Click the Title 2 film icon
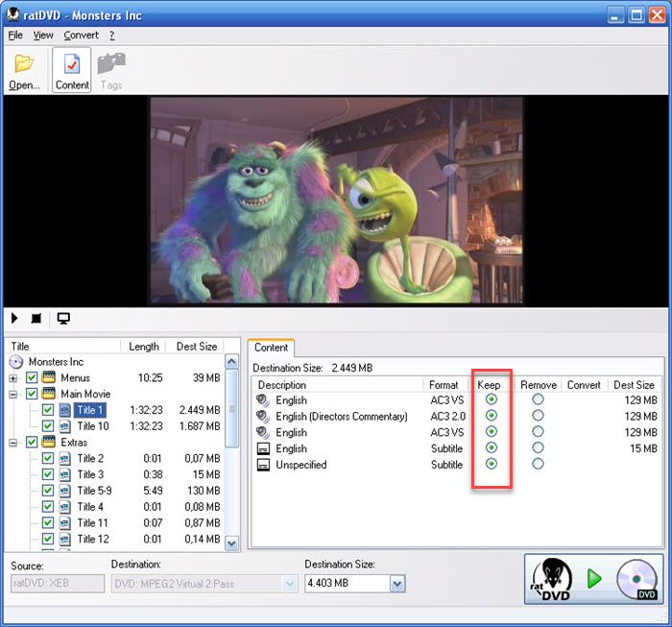 point(64,459)
